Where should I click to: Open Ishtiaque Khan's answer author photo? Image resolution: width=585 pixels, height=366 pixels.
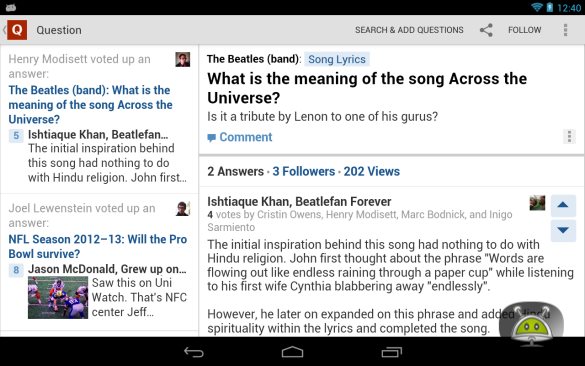tap(537, 203)
